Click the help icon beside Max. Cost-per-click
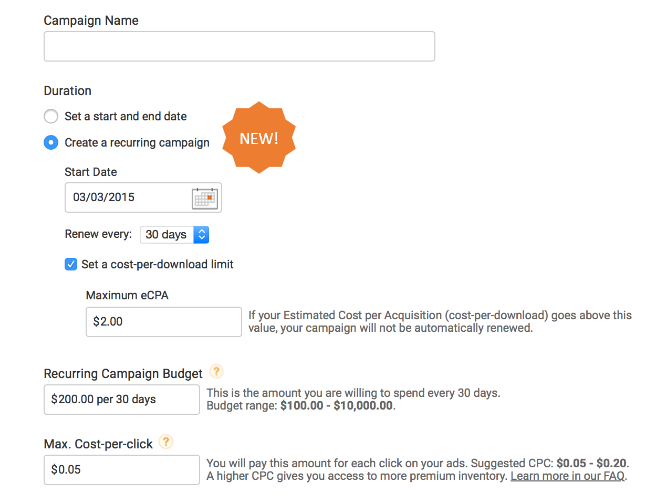 pyautogui.click(x=166, y=442)
